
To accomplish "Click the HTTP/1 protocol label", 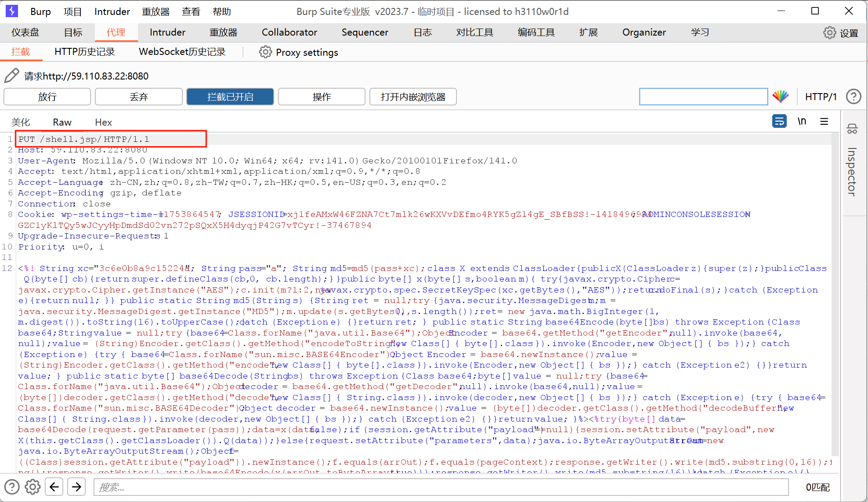I will 821,97.
